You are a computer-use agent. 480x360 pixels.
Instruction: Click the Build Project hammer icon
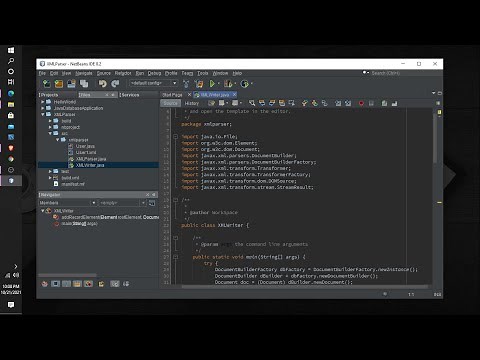pos(186,83)
